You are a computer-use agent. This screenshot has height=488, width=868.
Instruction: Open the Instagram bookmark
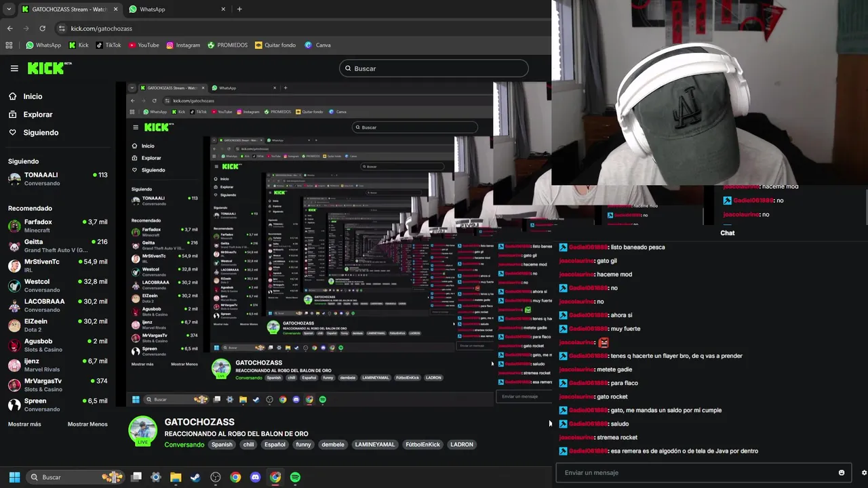tap(183, 45)
